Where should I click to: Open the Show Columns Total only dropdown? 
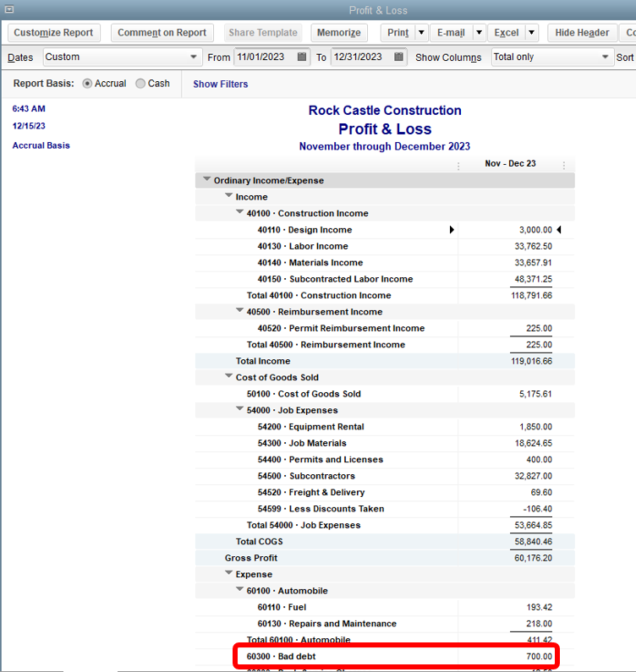pos(551,57)
